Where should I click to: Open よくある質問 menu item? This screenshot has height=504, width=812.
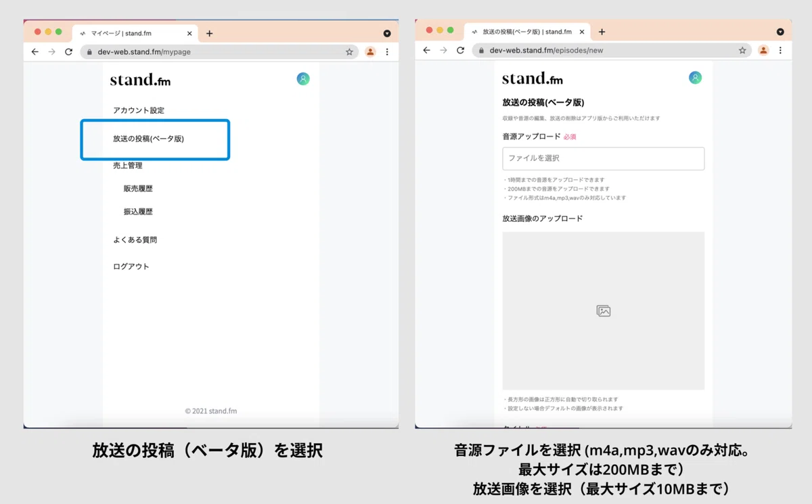click(135, 239)
